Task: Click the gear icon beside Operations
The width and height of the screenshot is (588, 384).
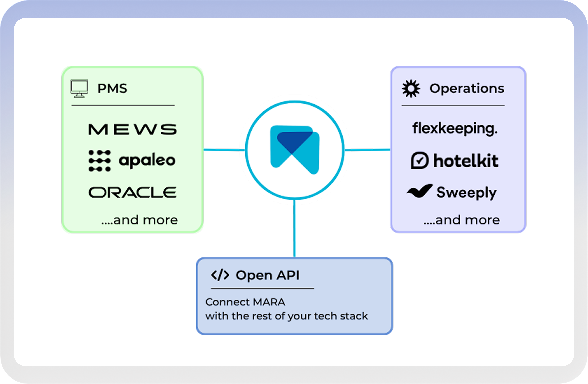Action: click(x=411, y=89)
